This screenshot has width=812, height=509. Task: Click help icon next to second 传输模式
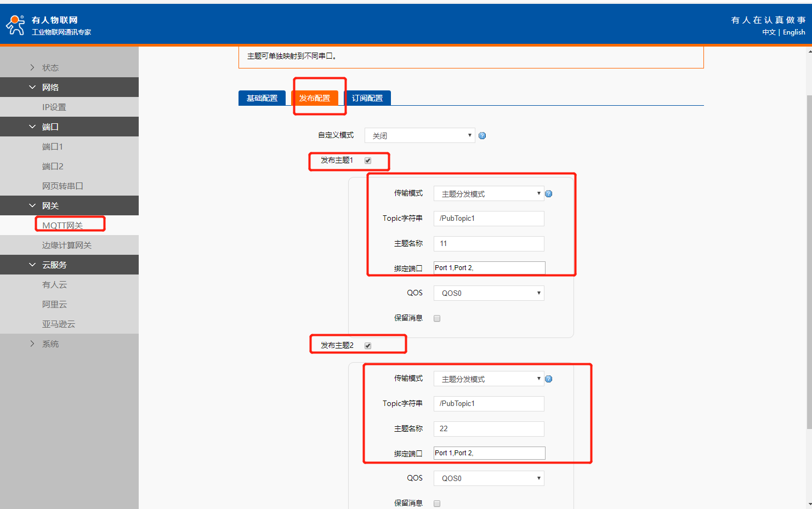(x=548, y=379)
